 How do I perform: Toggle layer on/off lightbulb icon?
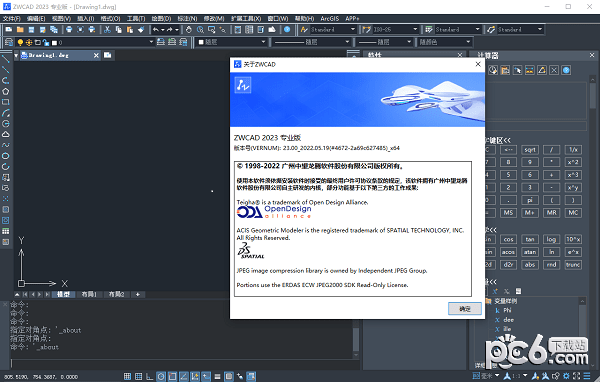pyautogui.click(x=20, y=42)
